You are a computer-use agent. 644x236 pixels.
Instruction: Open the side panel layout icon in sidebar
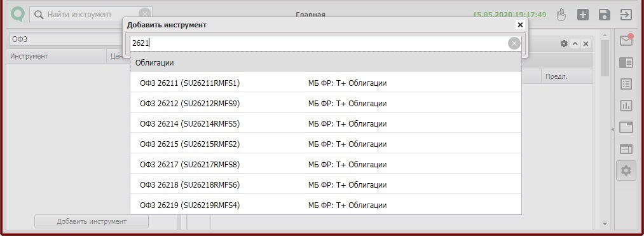[626, 62]
